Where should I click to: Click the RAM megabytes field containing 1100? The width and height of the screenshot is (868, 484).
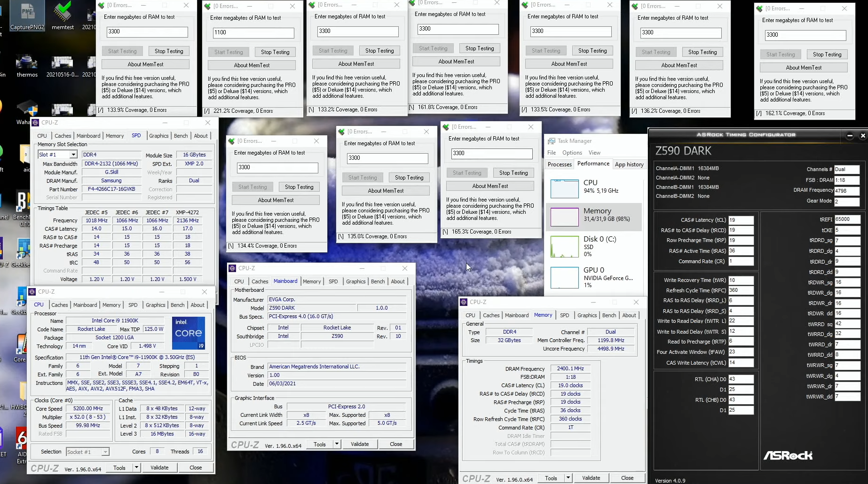click(253, 32)
